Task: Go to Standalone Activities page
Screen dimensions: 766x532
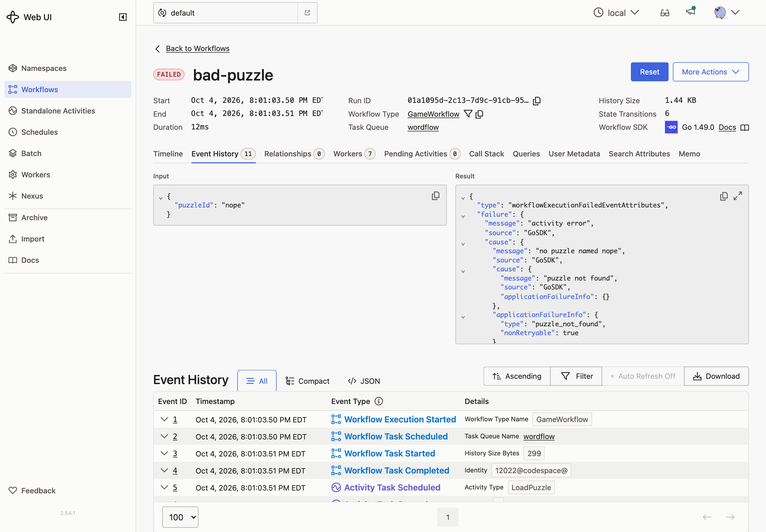Action: pyautogui.click(x=68, y=111)
